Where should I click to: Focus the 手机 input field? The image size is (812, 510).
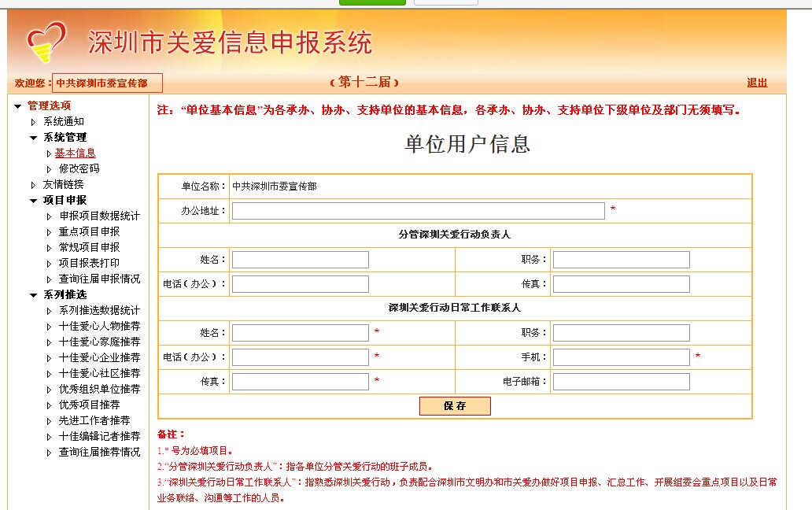coord(622,357)
